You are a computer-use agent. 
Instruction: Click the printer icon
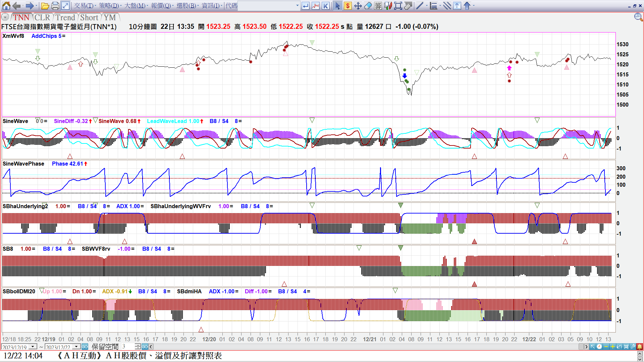(55, 6)
